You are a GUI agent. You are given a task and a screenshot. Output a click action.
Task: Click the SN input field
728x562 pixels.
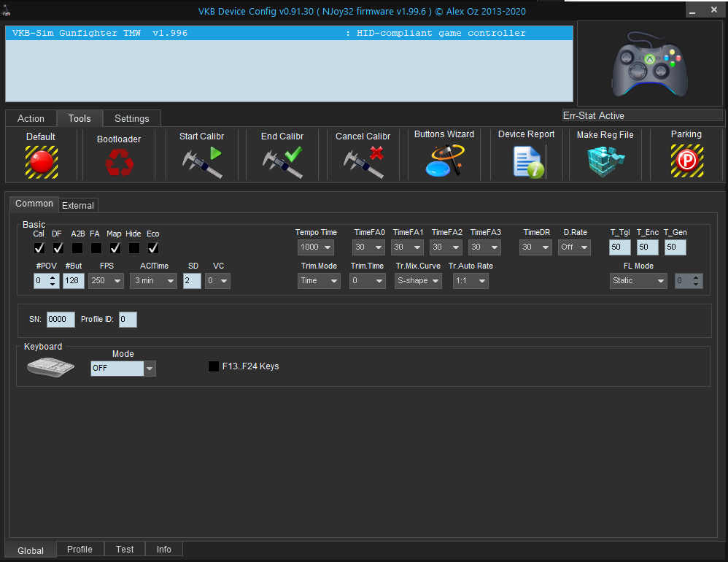click(x=61, y=320)
